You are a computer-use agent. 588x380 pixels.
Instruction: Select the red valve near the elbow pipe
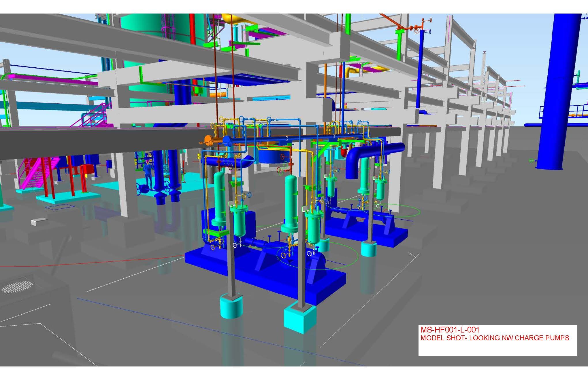[x=344, y=151]
